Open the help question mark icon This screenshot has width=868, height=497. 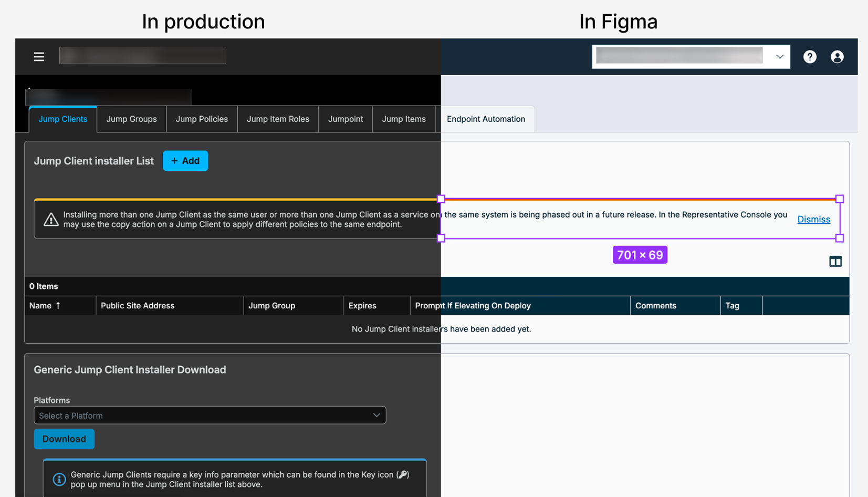810,57
